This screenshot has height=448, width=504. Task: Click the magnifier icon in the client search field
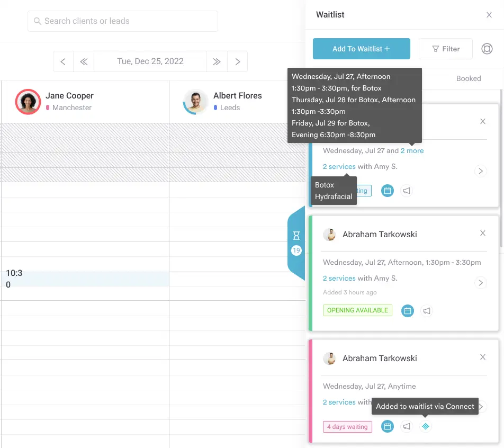(x=37, y=21)
